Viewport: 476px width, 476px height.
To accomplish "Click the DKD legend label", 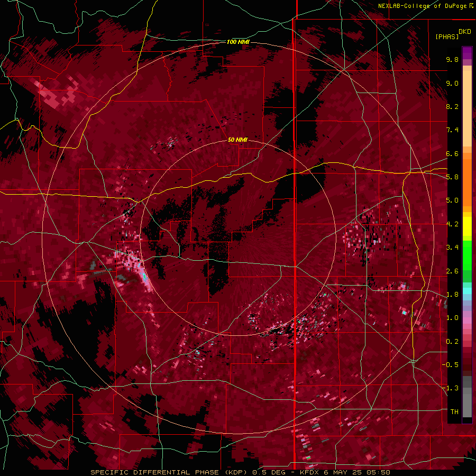I will click(465, 32).
